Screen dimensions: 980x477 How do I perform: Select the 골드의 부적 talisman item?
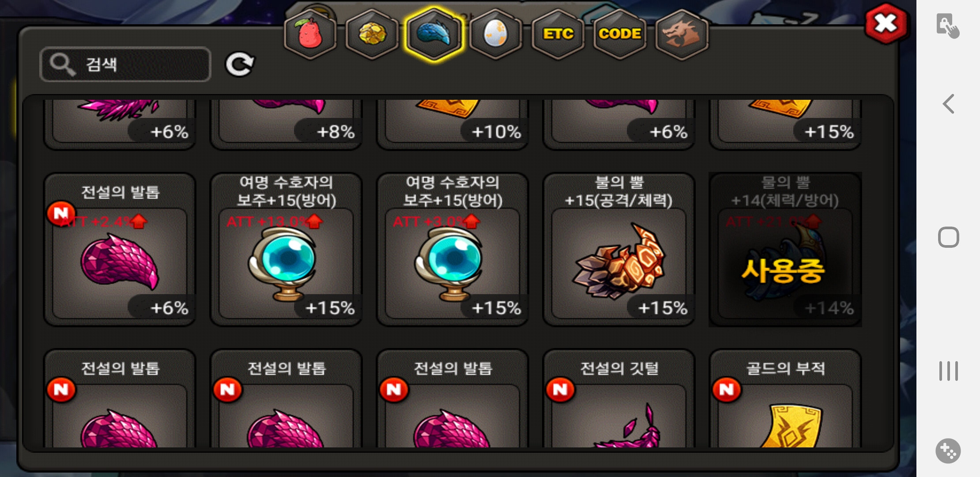coord(785,398)
